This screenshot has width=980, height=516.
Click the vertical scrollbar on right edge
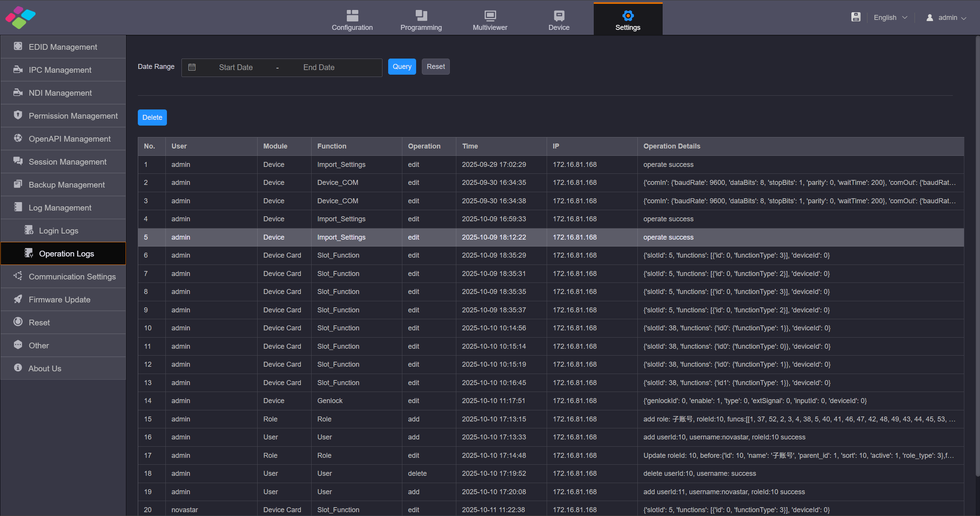click(x=977, y=256)
